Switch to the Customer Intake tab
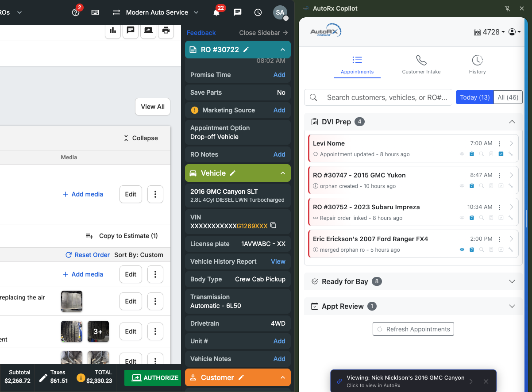Viewport: 532px width, 392px height. pos(421,64)
